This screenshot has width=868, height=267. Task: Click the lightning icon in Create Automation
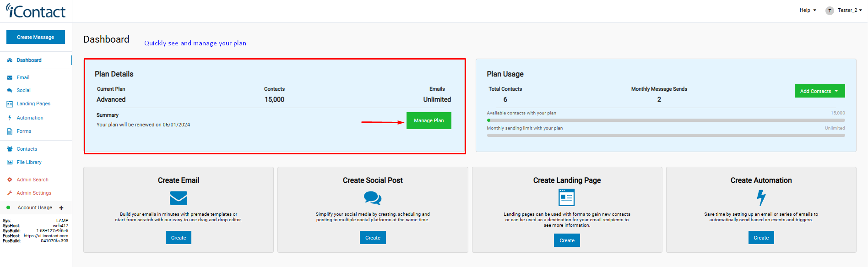(x=761, y=198)
